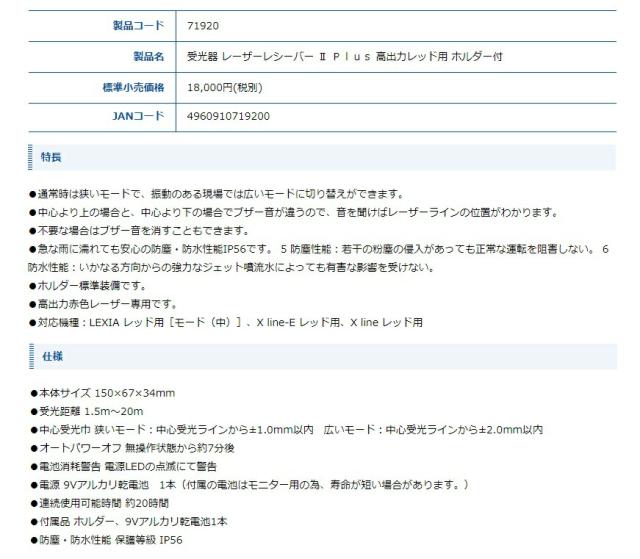Click the 対応機種：LEXIA レッド用 line
This screenshot has width=640, height=559.
pyautogui.click(x=226, y=322)
